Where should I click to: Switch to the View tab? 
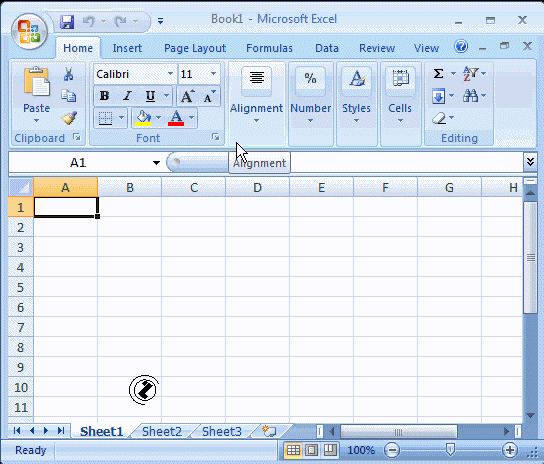click(426, 48)
